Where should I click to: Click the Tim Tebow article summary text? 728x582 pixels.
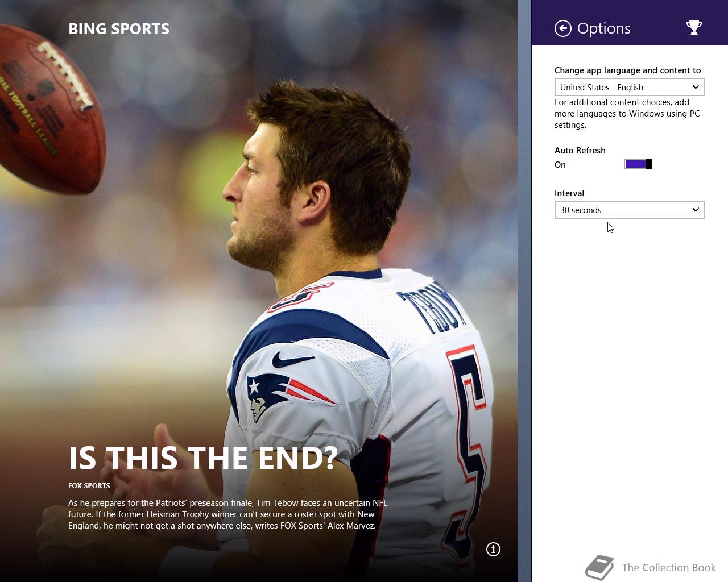tap(228, 514)
